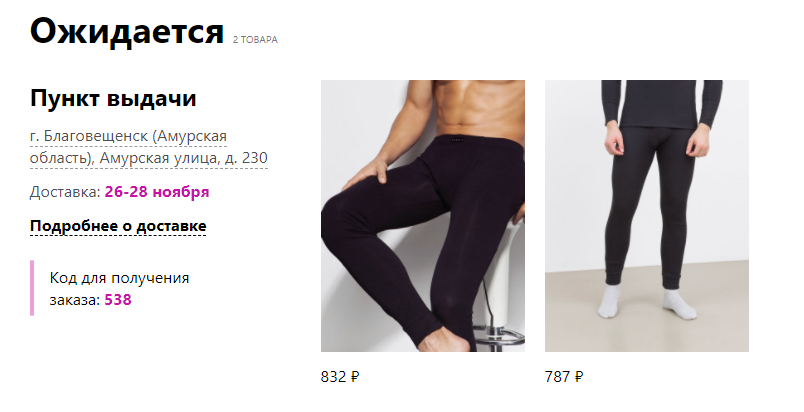The width and height of the screenshot is (804, 412).
Task: Click the ruble sign after 787
Action: pos(579,377)
